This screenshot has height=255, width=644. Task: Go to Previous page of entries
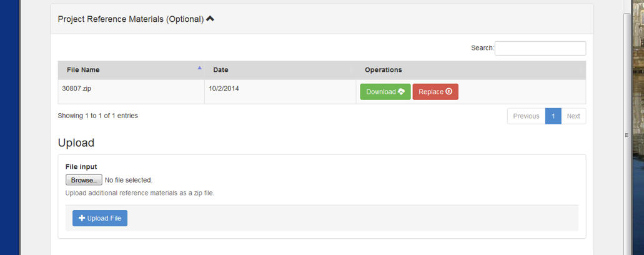click(x=526, y=116)
